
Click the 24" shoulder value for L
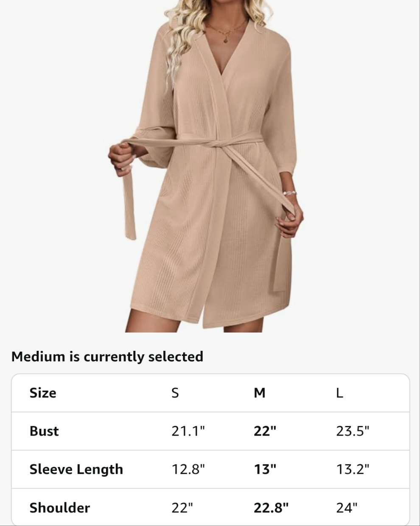[x=347, y=507]
